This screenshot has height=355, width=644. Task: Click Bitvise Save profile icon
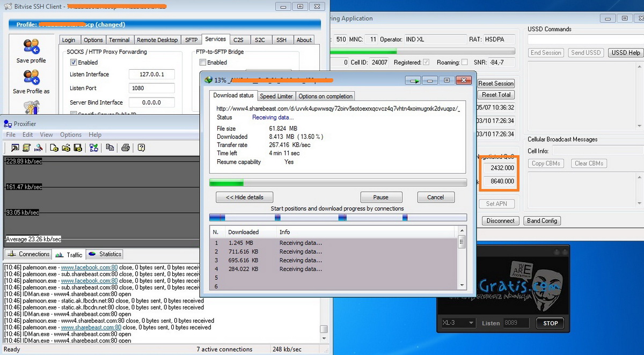click(31, 47)
